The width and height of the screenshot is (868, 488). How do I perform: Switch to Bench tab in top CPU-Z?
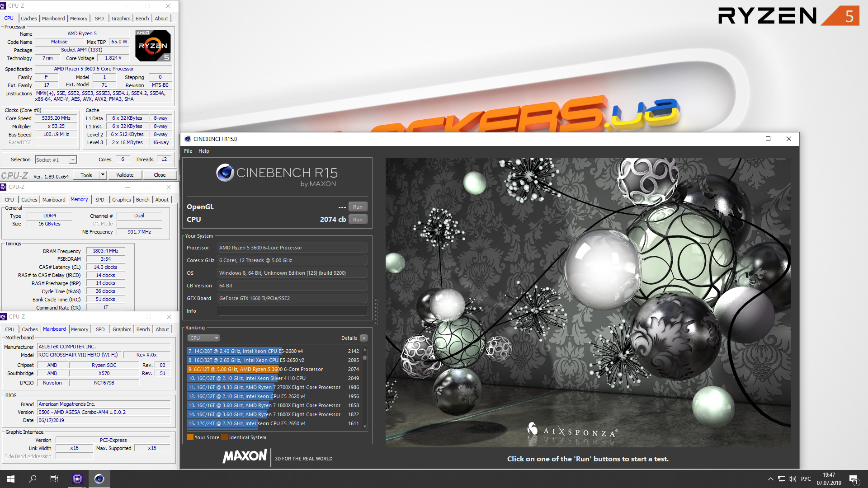pyautogui.click(x=142, y=19)
